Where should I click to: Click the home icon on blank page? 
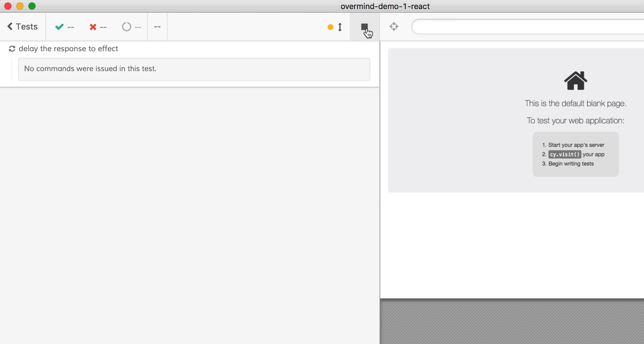[x=576, y=81]
